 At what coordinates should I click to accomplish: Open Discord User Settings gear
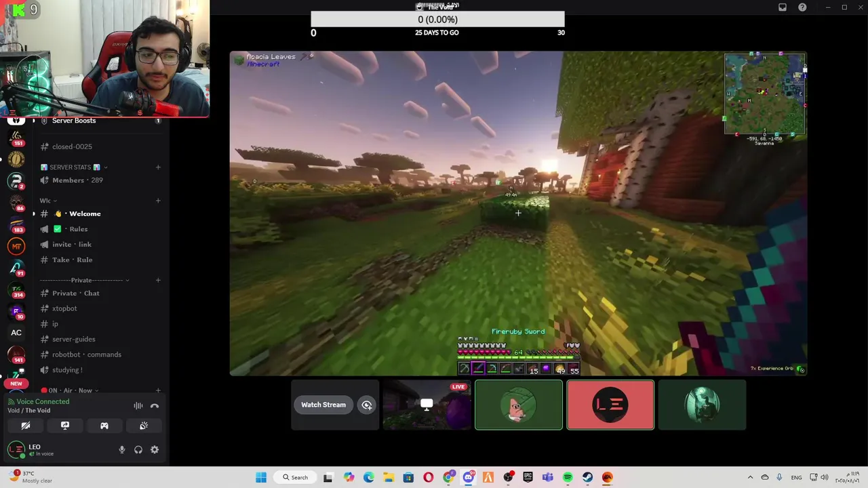tap(155, 449)
